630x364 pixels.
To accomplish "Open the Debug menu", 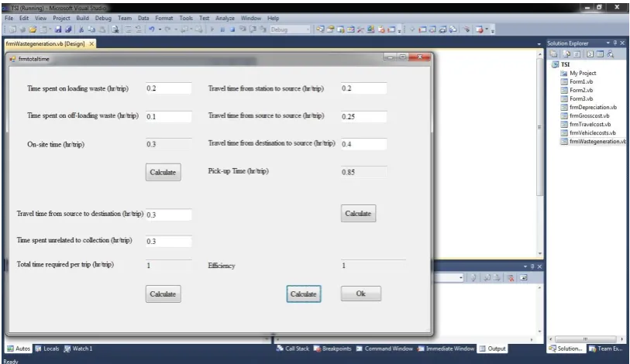I will [x=103, y=18].
